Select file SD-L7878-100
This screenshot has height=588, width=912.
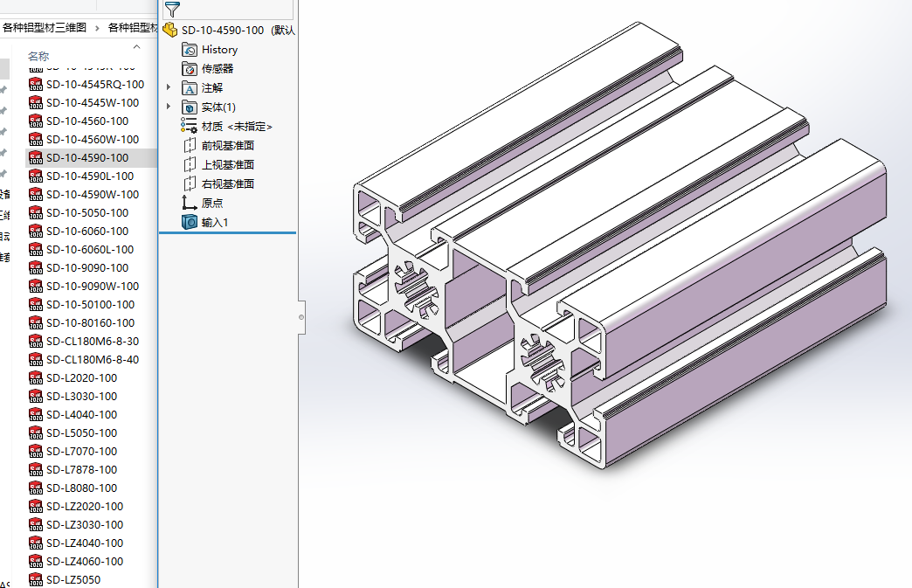tap(81, 470)
